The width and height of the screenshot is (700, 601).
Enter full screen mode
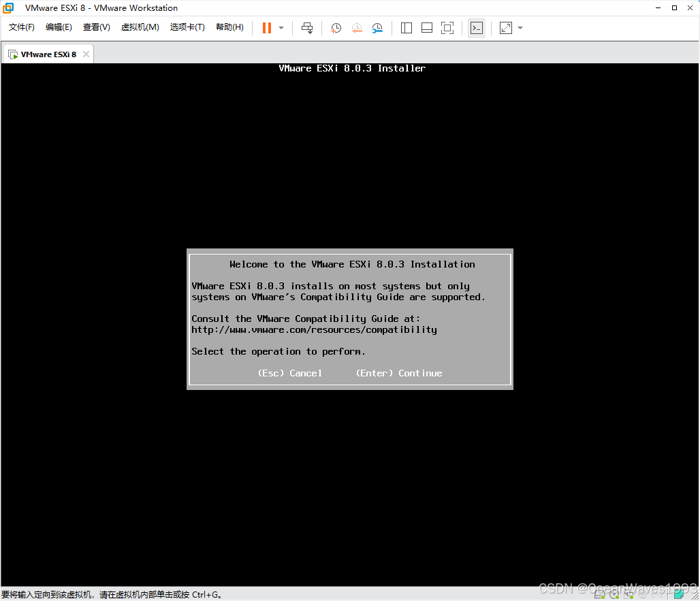[447, 28]
